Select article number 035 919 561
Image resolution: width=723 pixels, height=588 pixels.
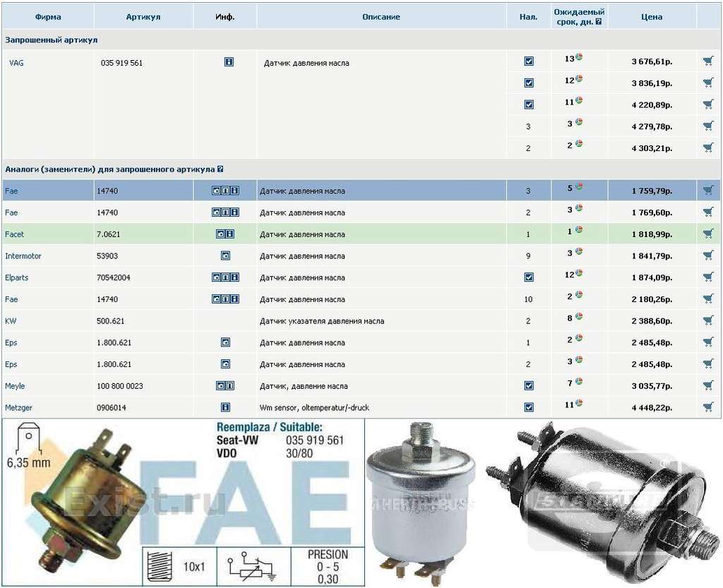click(x=121, y=63)
